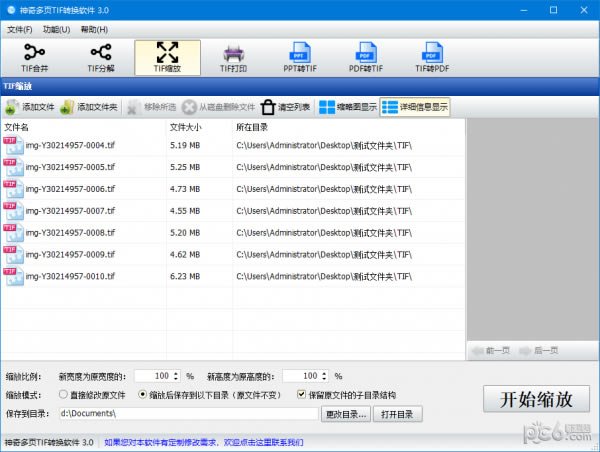Open the 帮助(H) menu

(94, 29)
